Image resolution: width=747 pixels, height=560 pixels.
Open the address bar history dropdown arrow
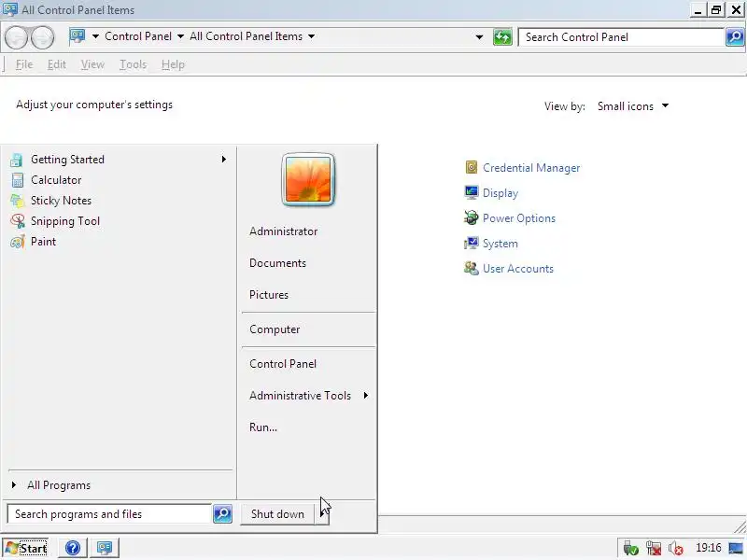(479, 36)
